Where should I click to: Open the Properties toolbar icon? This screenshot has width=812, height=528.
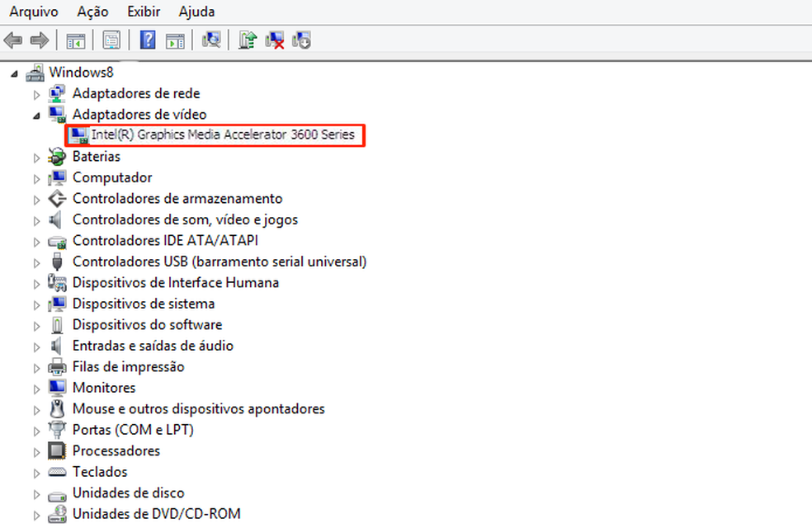coord(111,40)
